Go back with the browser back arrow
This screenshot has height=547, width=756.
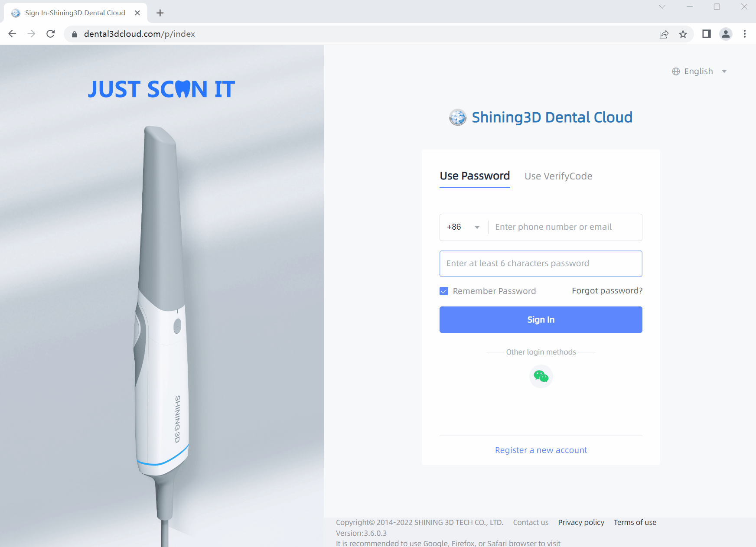12,34
